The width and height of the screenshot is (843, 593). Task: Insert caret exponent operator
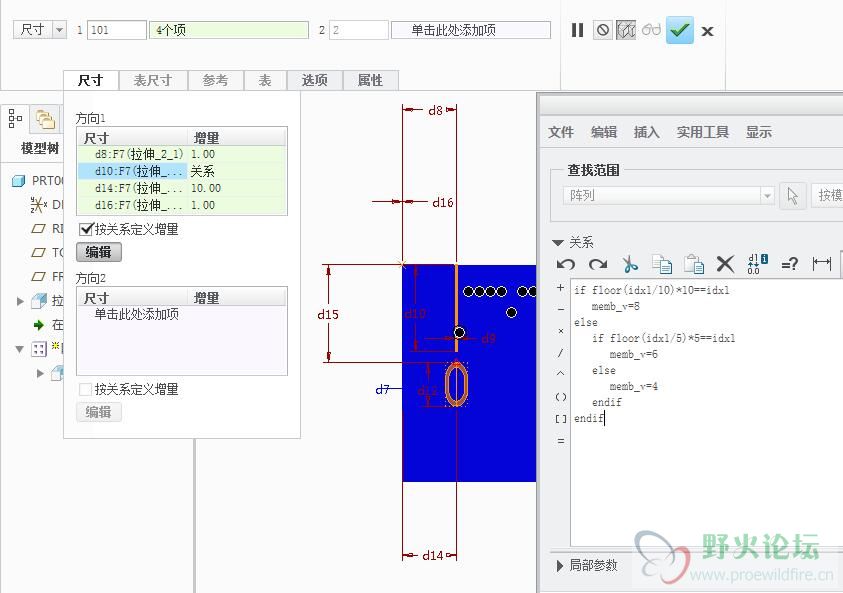[x=561, y=373]
